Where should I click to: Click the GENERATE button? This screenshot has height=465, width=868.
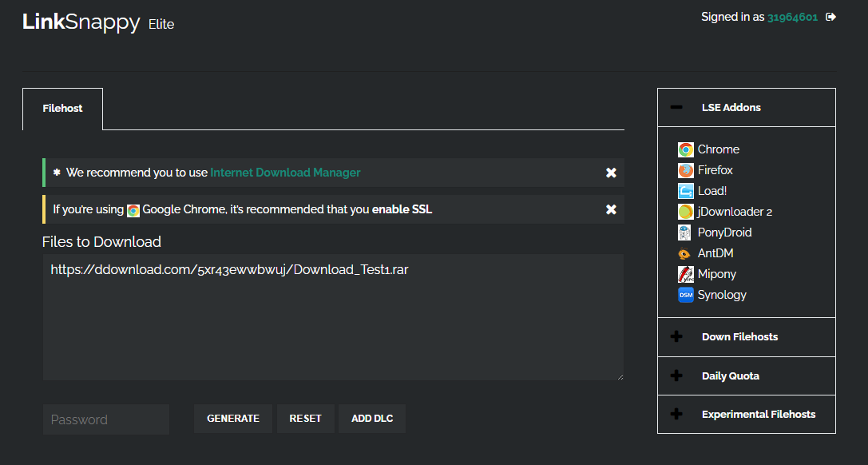(233, 419)
